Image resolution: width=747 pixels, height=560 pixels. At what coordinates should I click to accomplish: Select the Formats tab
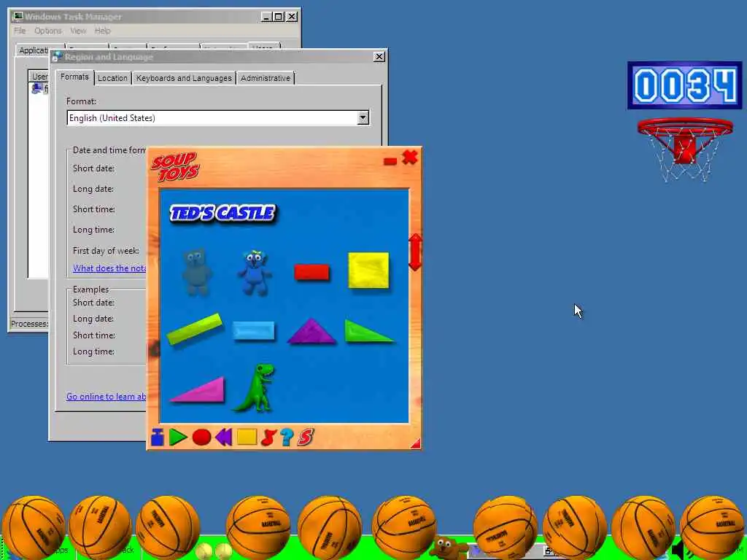coord(74,77)
